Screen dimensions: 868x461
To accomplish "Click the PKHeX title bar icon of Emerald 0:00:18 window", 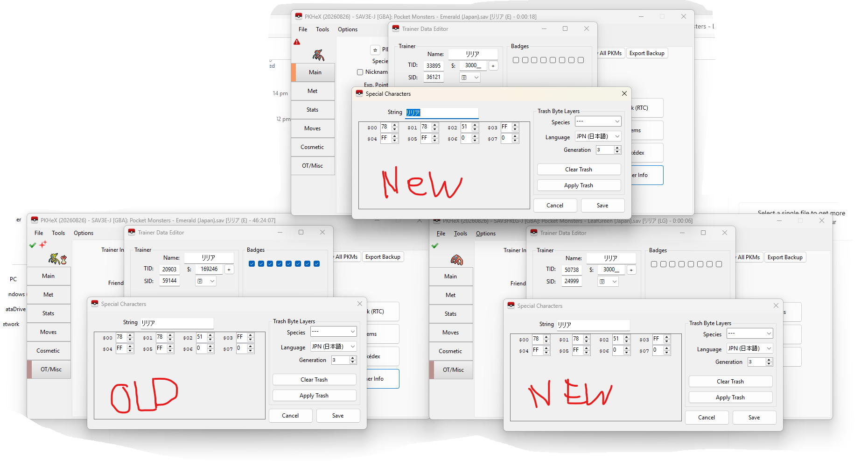I will [x=299, y=16].
